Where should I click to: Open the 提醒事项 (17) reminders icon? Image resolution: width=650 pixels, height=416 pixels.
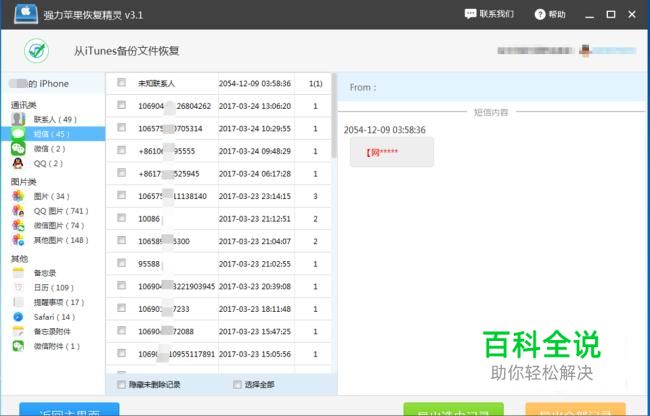(18, 302)
